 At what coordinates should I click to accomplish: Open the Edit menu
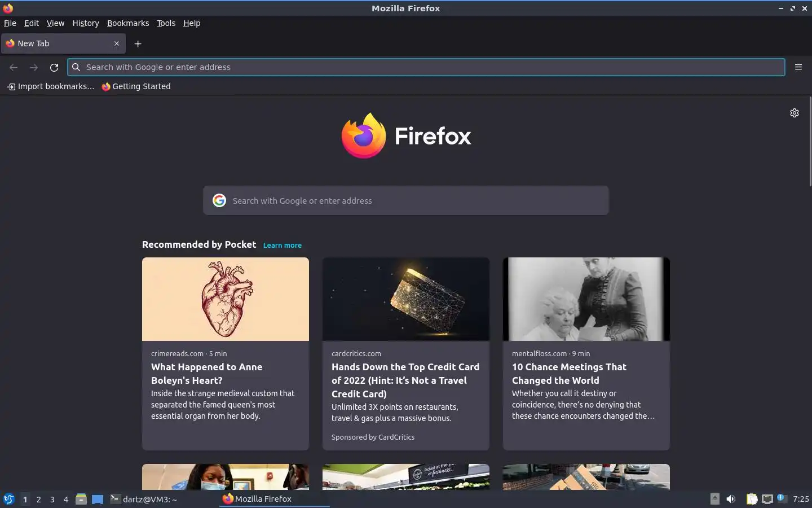pos(32,23)
